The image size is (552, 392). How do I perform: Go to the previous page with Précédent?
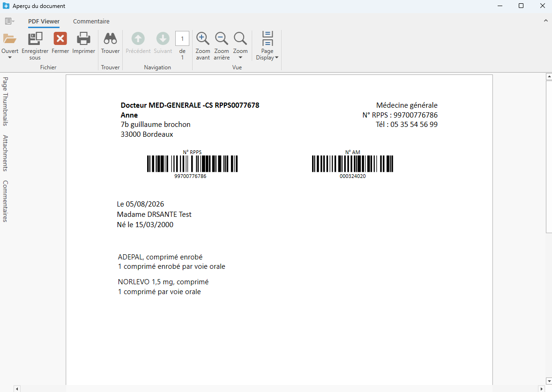[138, 39]
